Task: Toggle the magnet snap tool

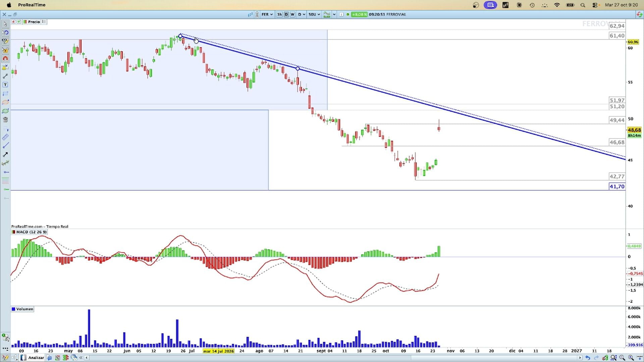Action: click(x=5, y=59)
